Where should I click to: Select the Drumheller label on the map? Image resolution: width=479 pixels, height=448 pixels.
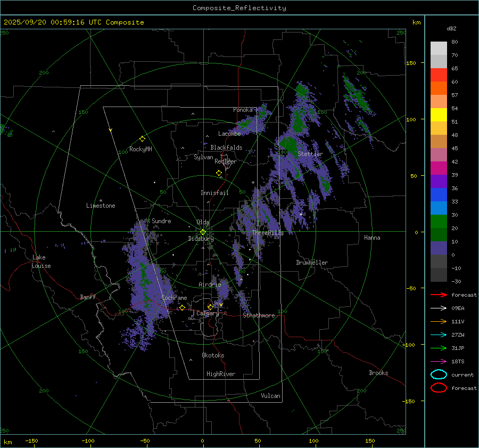click(x=312, y=263)
